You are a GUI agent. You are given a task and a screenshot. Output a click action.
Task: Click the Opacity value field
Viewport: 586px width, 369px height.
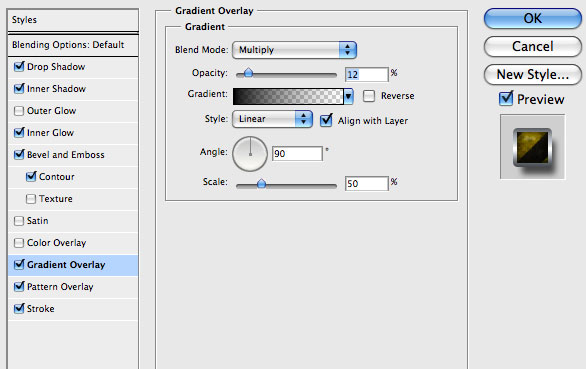click(367, 74)
